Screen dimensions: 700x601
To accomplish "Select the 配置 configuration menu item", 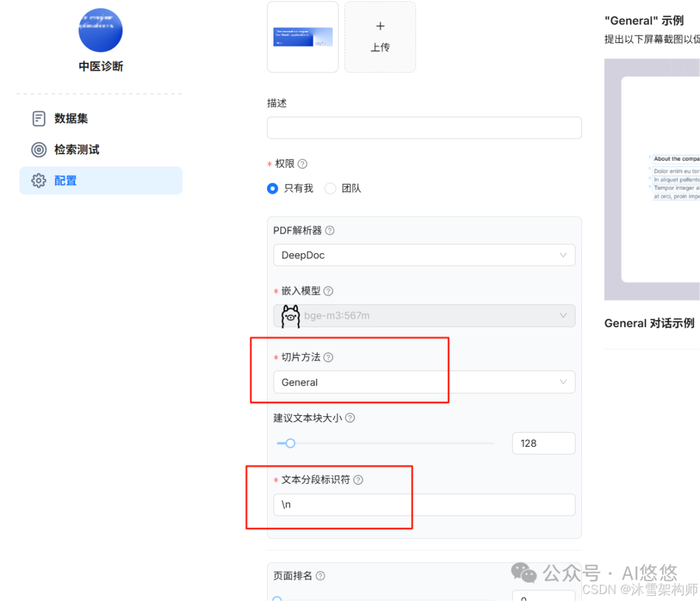I will 100,181.
